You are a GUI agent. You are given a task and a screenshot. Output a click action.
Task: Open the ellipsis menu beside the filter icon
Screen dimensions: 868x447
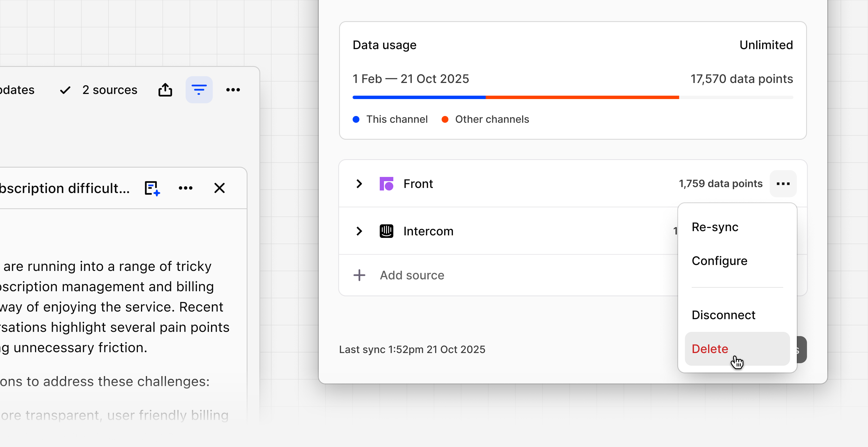pos(233,89)
